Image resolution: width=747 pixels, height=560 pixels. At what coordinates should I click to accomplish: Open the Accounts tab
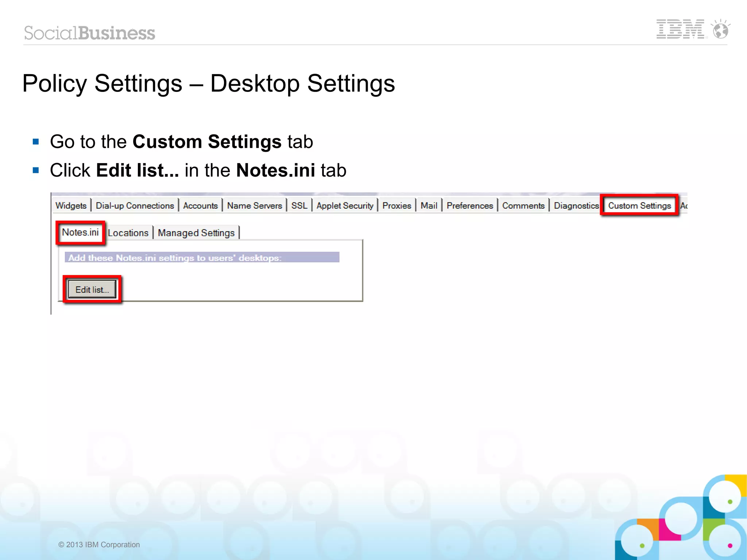tap(200, 205)
